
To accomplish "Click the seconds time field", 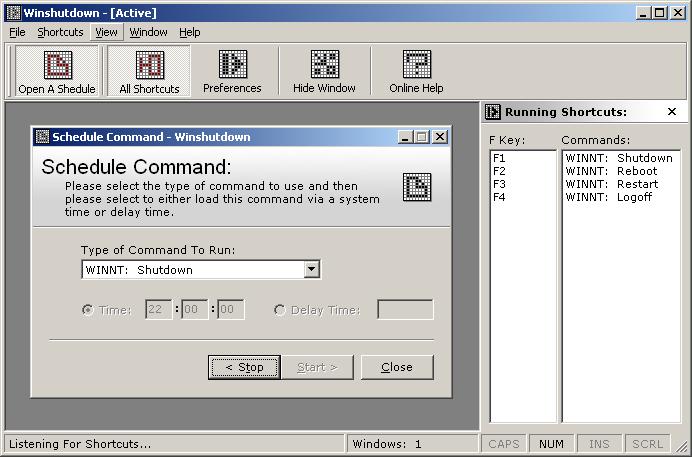I will [230, 309].
